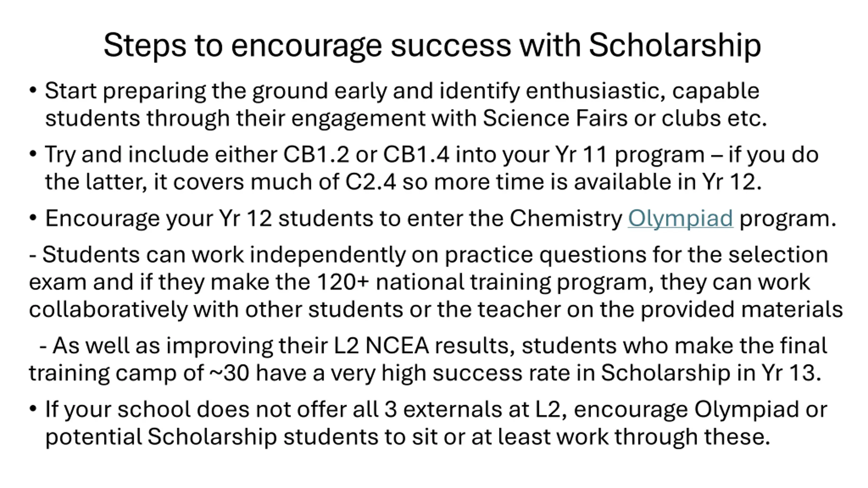Click the word 'program.' after the Olympiad link
Screen dimensions: 868x488
[x=788, y=219]
